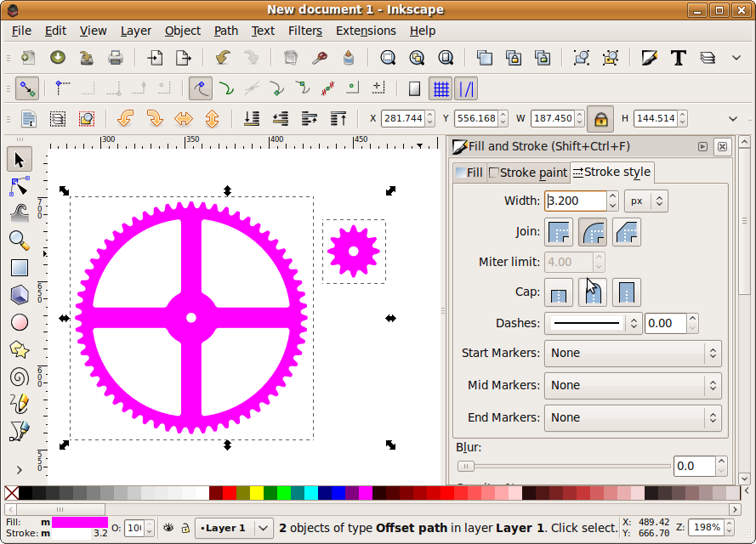Switch to the Fill tab
Viewport: 756px width, 544px height.
[469, 173]
